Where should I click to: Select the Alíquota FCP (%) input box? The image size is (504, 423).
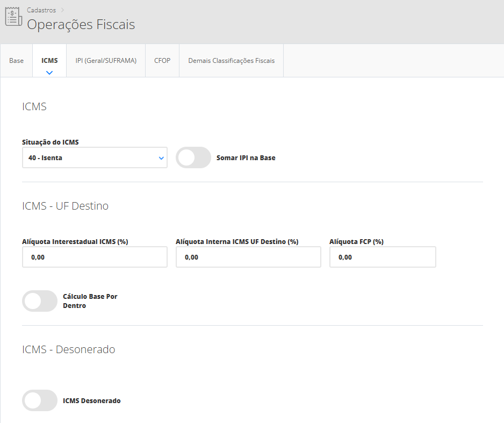click(383, 257)
